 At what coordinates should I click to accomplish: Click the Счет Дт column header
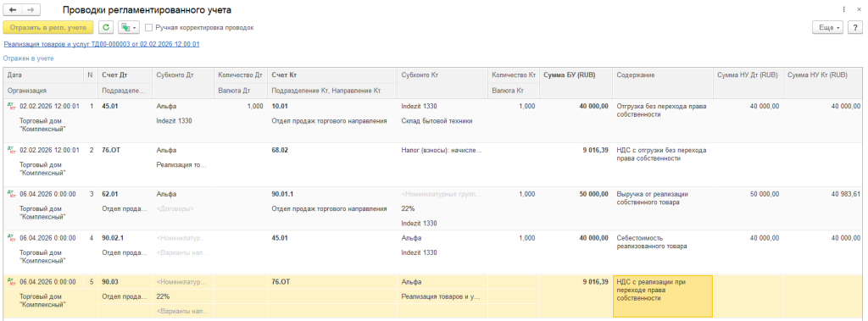[x=125, y=75]
